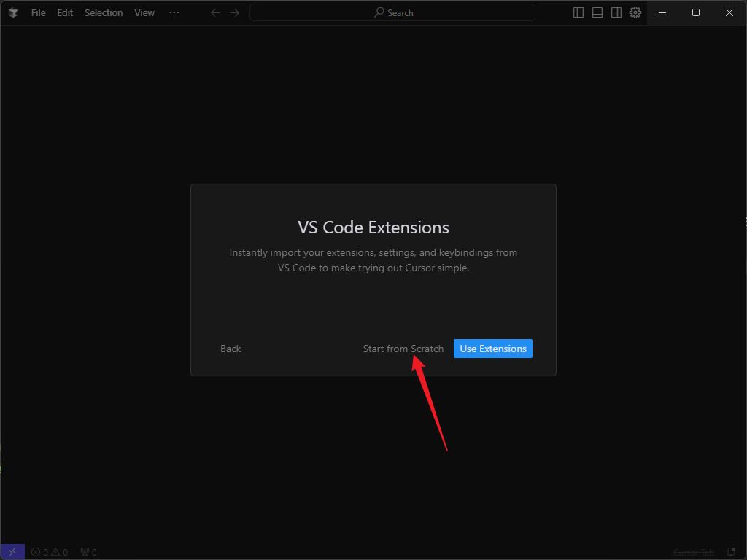Click Back in the onboarding dialog
The width and height of the screenshot is (747, 560).
tap(231, 349)
